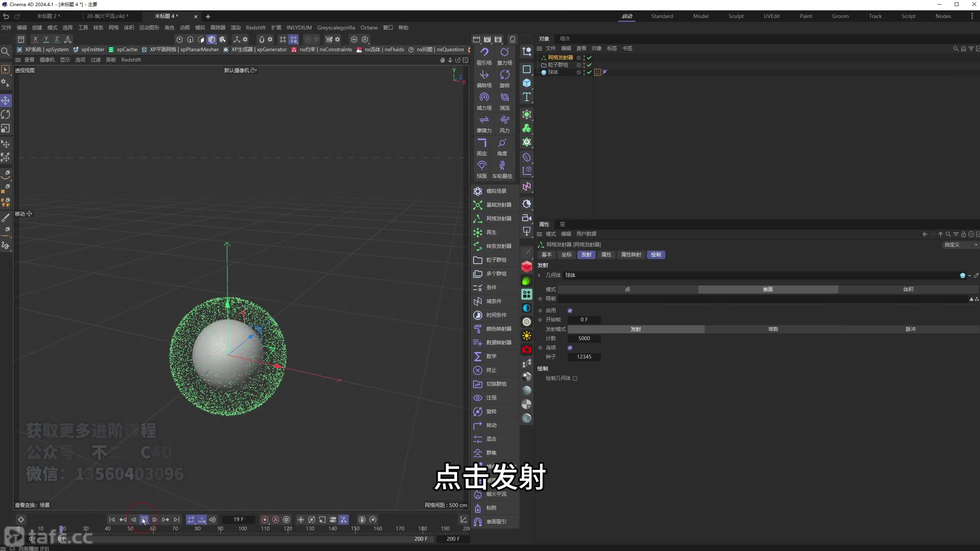Viewport: 980px width, 551px height.
Task: Switch to the 20-烟火平流.c4d document tab
Action: pyautogui.click(x=107, y=16)
